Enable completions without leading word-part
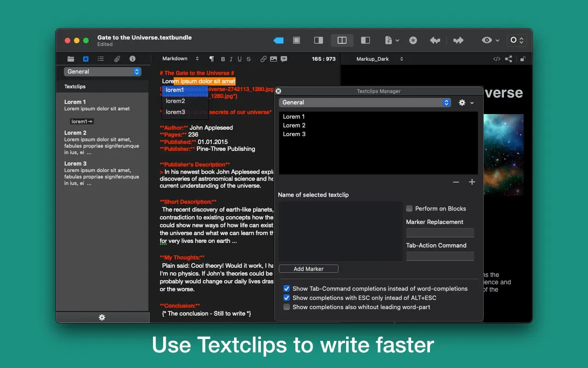This screenshot has height=368, width=588. (287, 307)
